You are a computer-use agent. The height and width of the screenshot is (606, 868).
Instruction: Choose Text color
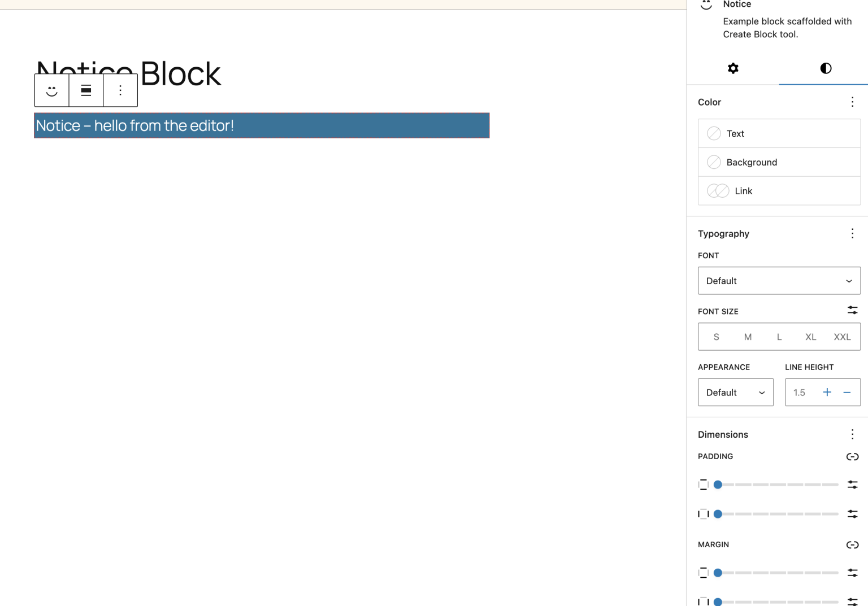click(779, 133)
